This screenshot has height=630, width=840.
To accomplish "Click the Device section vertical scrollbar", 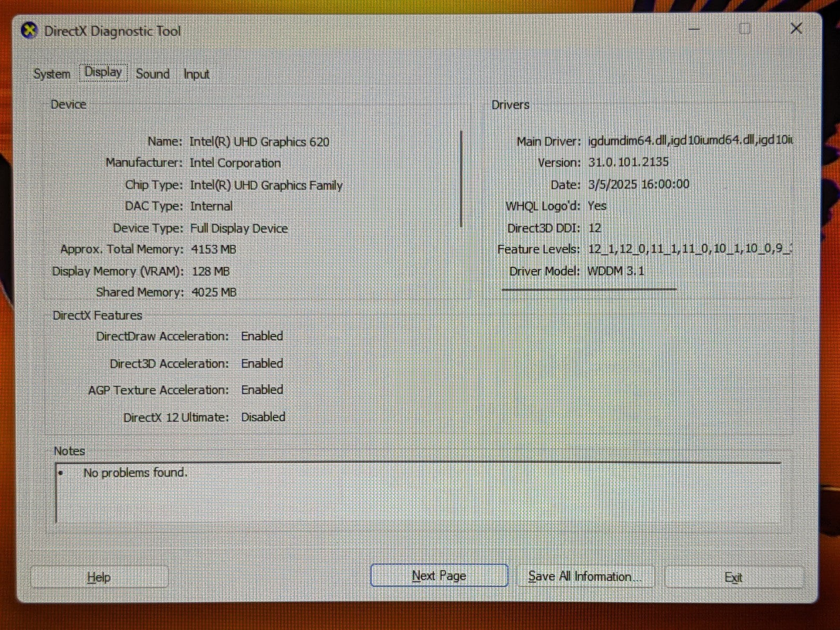I will [x=461, y=178].
